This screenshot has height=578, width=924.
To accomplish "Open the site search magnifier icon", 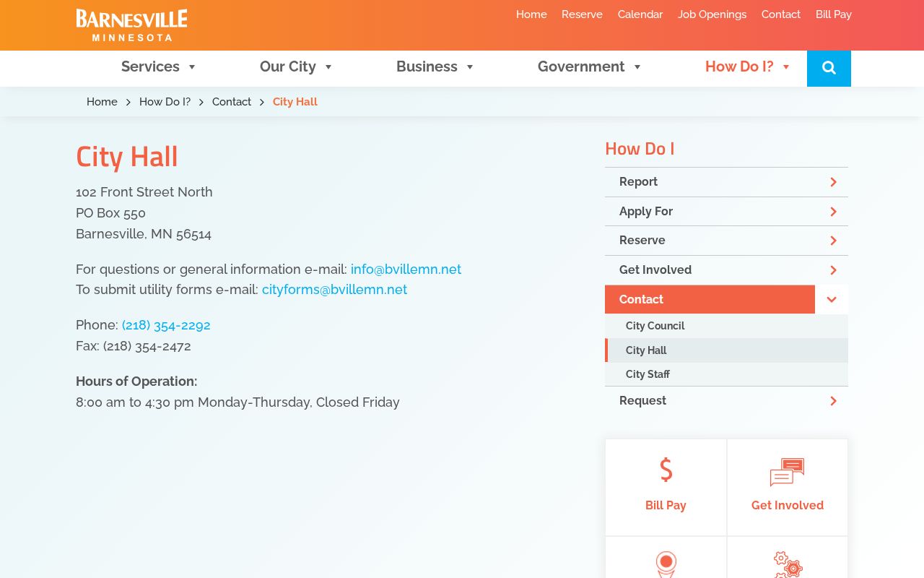I will (x=829, y=68).
